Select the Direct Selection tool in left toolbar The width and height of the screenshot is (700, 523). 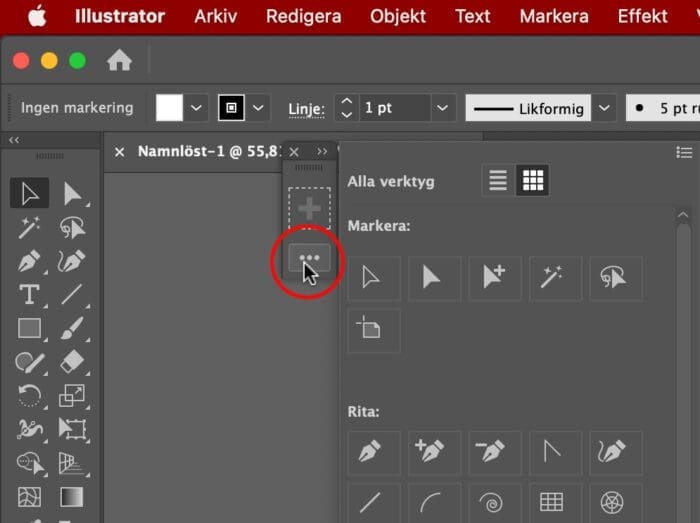pos(72,193)
